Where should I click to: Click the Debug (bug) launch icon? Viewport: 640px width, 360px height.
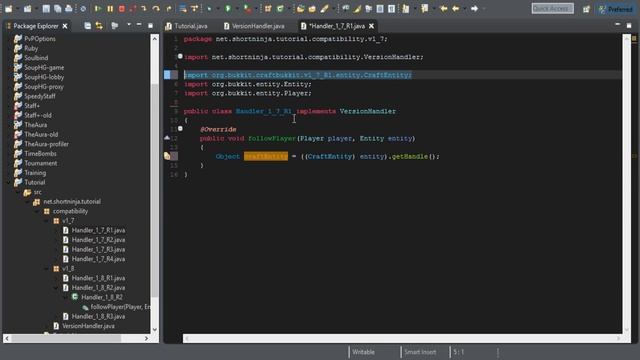click(x=209, y=8)
